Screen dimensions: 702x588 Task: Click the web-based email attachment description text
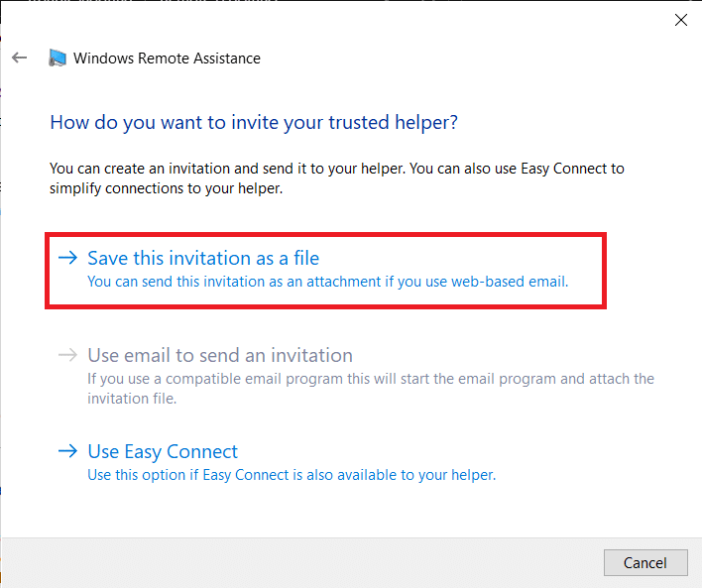pos(327,282)
